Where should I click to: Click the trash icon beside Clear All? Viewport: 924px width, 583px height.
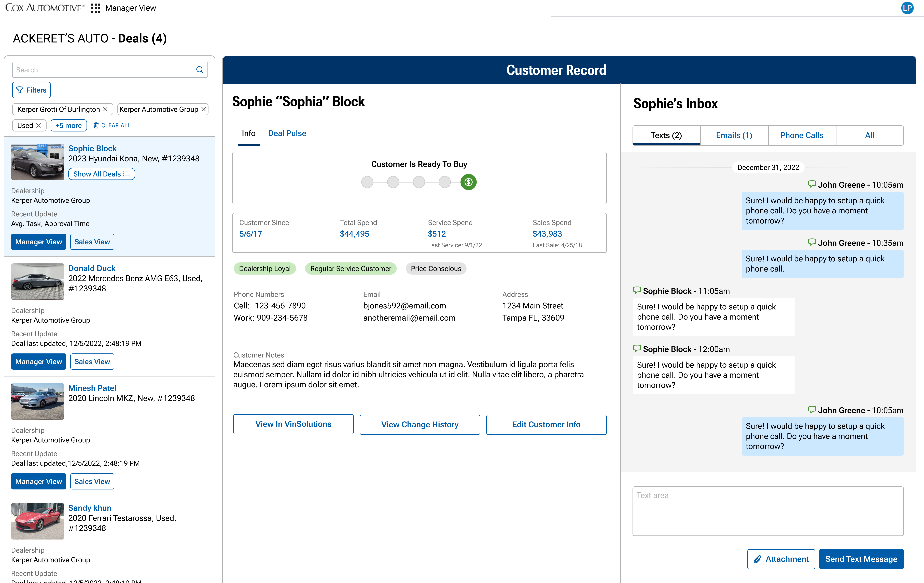[96, 125]
